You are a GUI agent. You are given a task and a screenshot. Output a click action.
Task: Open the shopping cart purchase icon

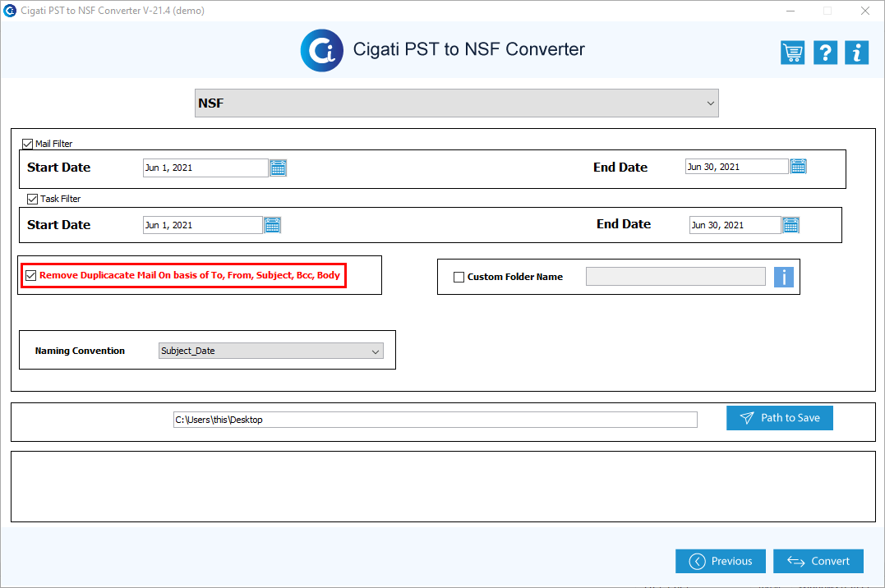[x=792, y=53]
